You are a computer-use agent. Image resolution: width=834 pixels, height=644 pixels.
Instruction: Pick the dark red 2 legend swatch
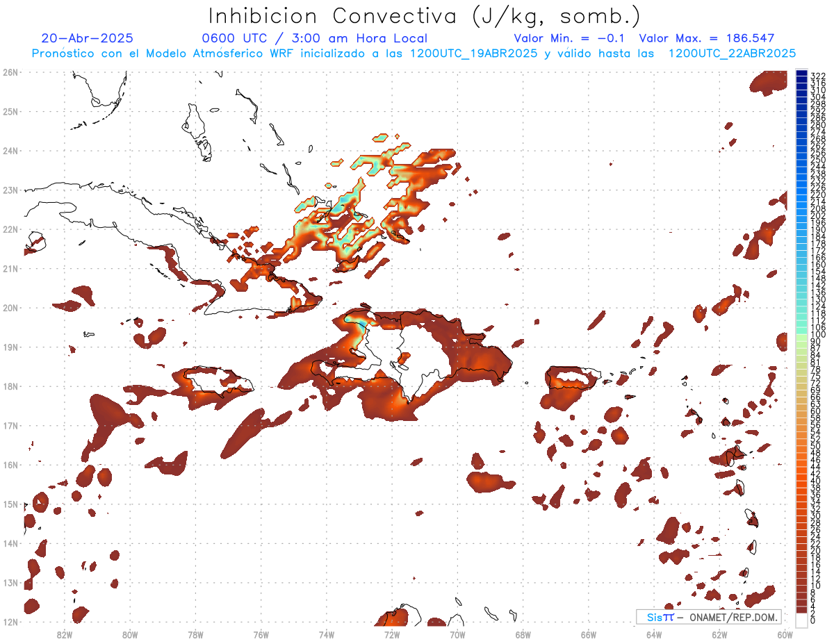(x=801, y=611)
